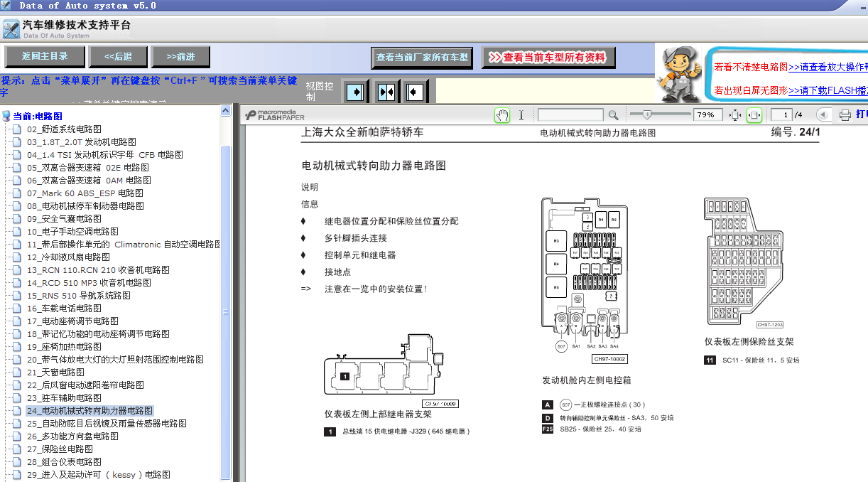
Task: Open 13_RCN 110.RCN 210 收音机电路图
Action: pyautogui.click(x=98, y=269)
